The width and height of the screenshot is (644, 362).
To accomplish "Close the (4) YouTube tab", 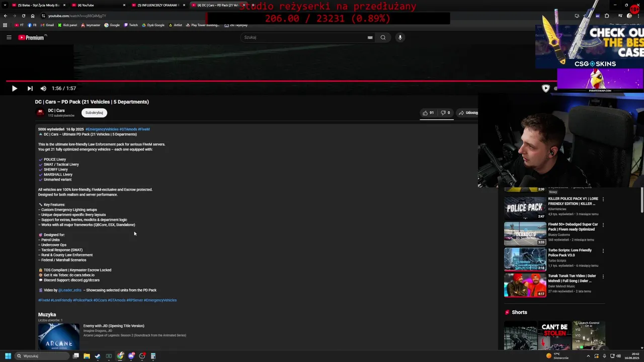I will [124, 5].
